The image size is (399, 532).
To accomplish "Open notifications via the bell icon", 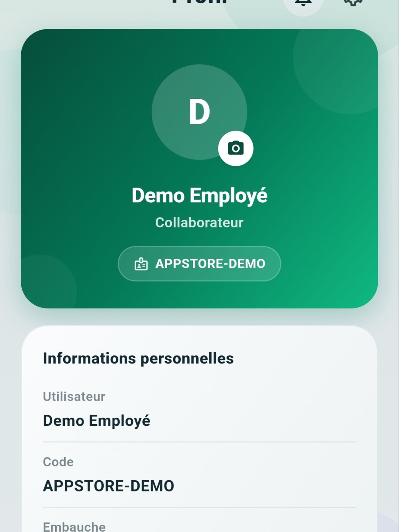I will click(x=303, y=3).
